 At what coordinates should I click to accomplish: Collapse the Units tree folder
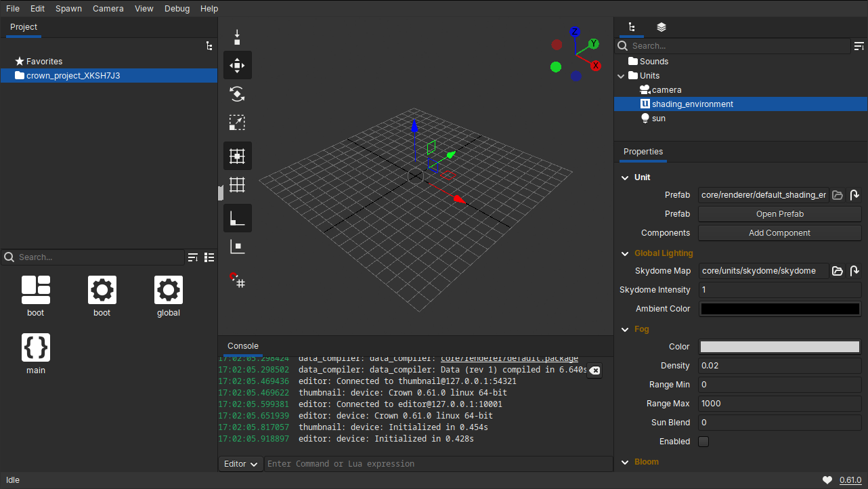click(x=621, y=76)
